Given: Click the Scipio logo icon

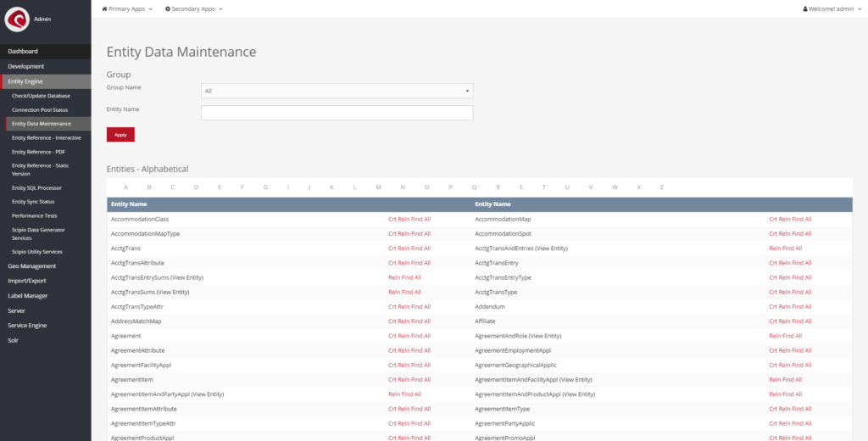Looking at the screenshot, I should point(17,19).
